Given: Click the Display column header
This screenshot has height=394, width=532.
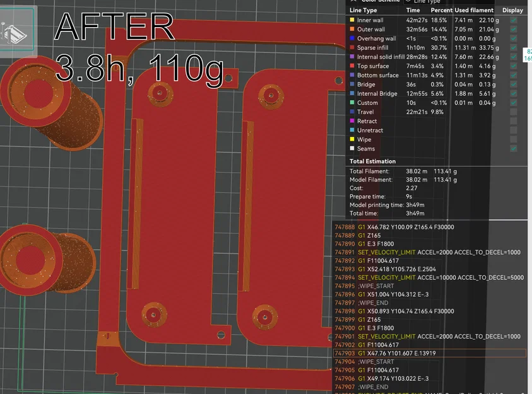Looking at the screenshot, I should coord(512,11).
